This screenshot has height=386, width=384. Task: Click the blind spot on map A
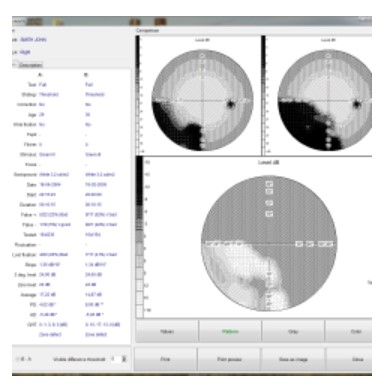tap(230, 104)
